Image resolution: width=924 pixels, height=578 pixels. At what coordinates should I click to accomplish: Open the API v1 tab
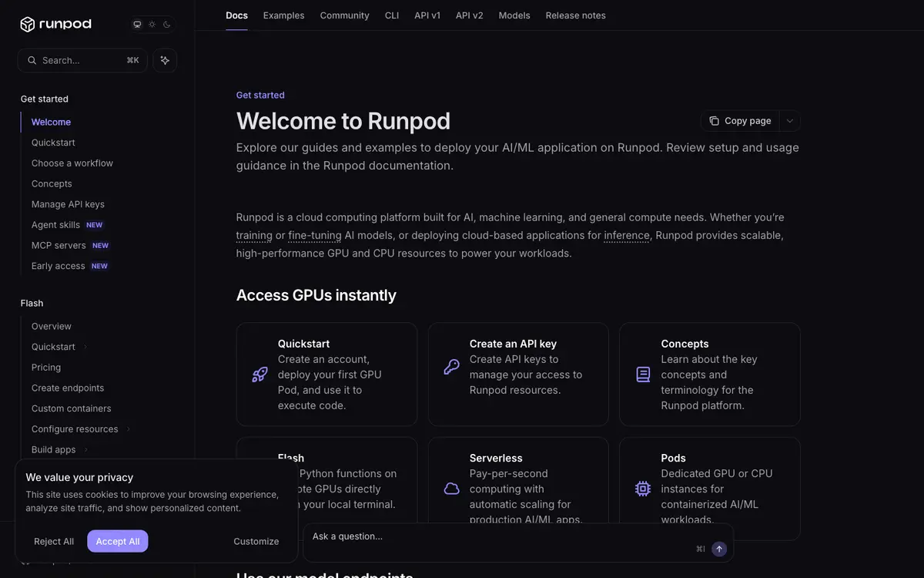pyautogui.click(x=427, y=15)
